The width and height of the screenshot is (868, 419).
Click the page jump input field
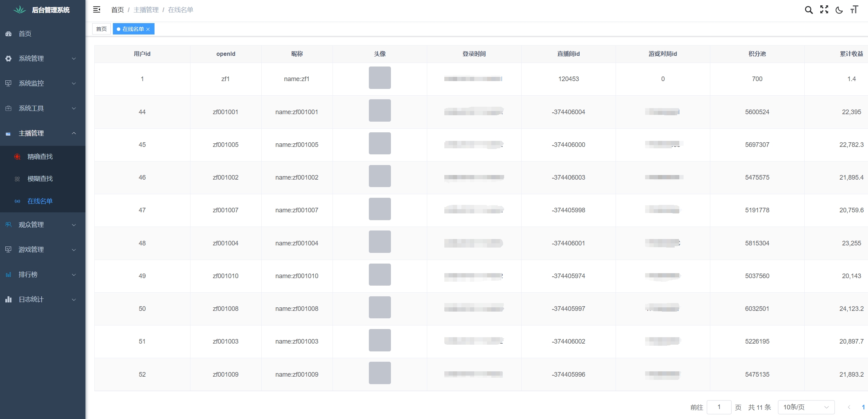(x=719, y=407)
